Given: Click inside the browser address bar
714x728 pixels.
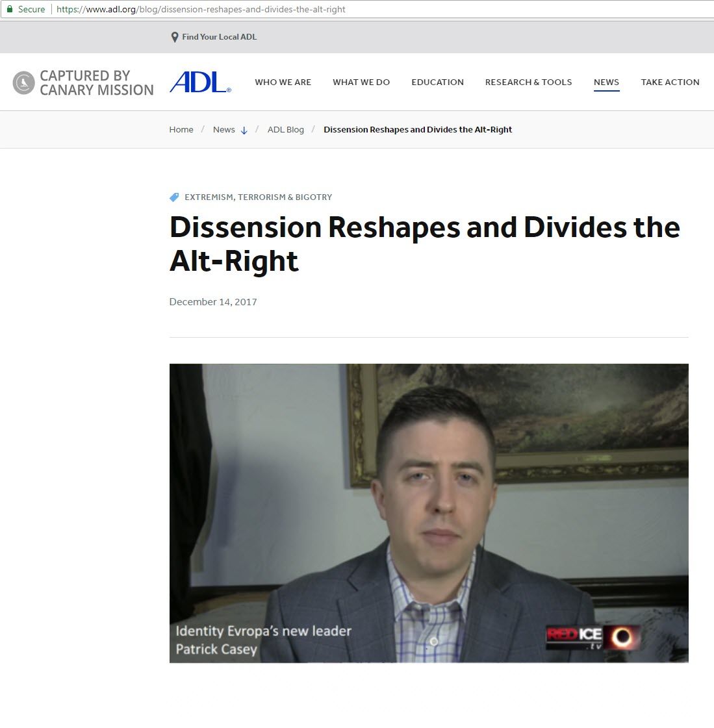Looking at the screenshot, I should 195,9.
